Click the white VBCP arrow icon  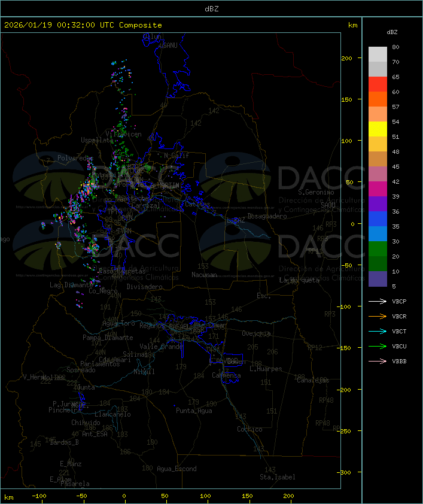[377, 301]
